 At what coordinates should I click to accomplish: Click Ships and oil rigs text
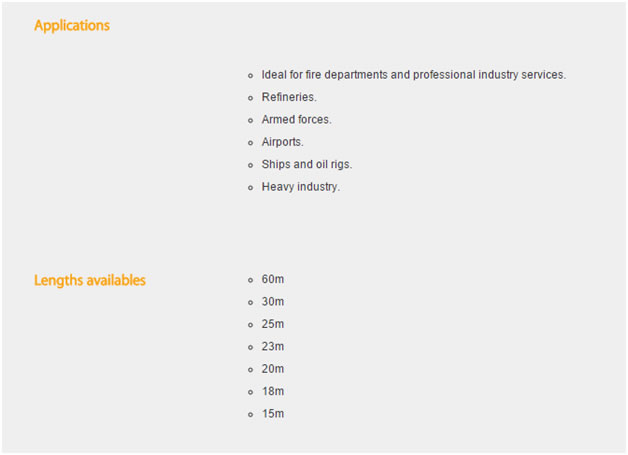307,164
